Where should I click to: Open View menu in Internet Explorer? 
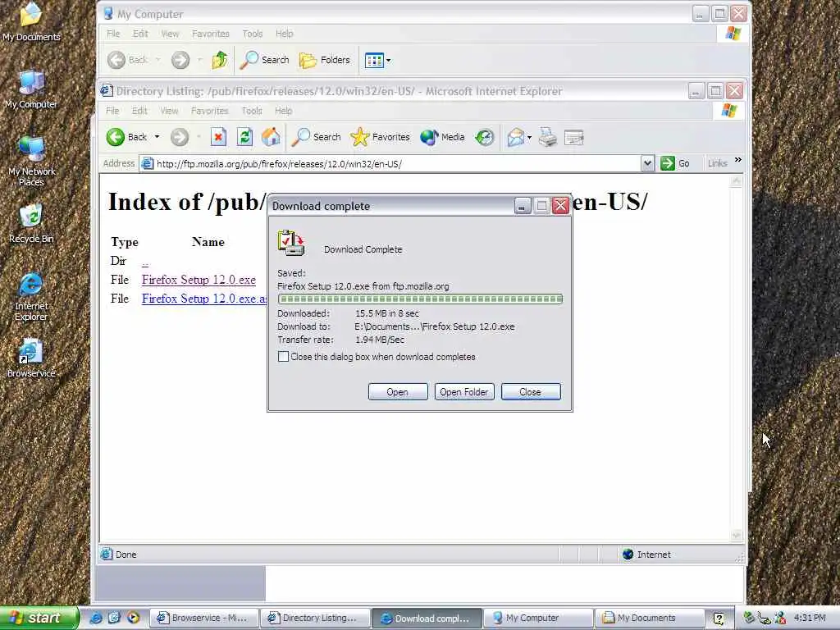[x=169, y=111]
